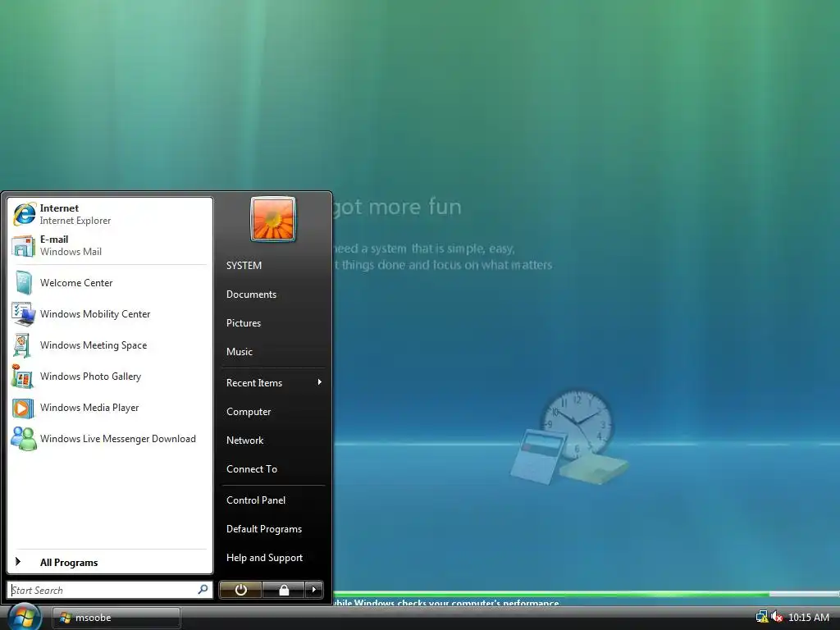Click 'Windows Photo Gallery' label
The image size is (840, 630).
[x=90, y=377]
